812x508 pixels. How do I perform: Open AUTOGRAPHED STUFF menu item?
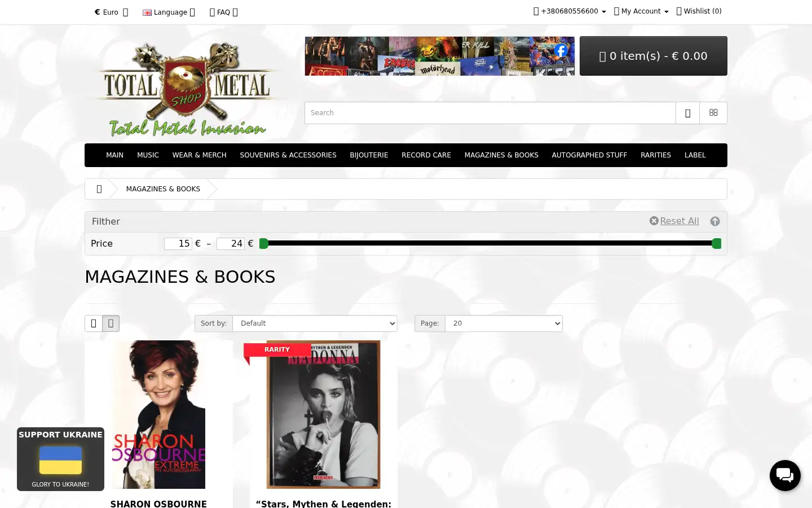pos(589,155)
